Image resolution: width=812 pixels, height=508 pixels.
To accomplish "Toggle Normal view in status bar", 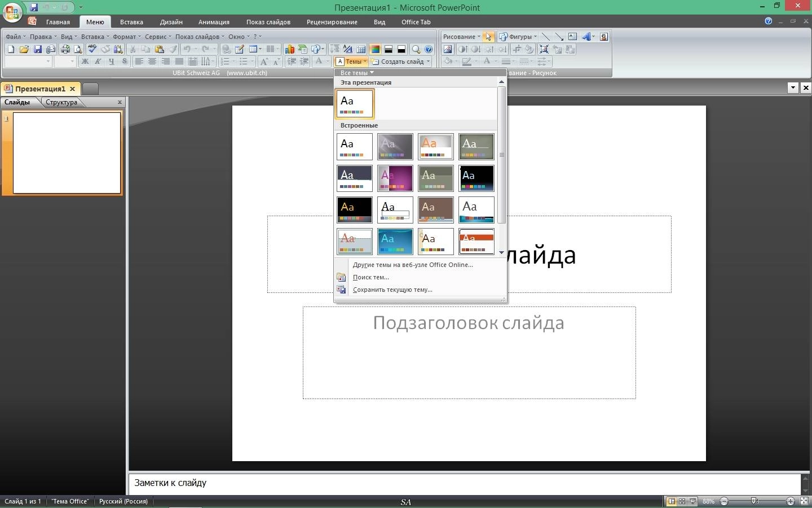I will [x=671, y=501].
